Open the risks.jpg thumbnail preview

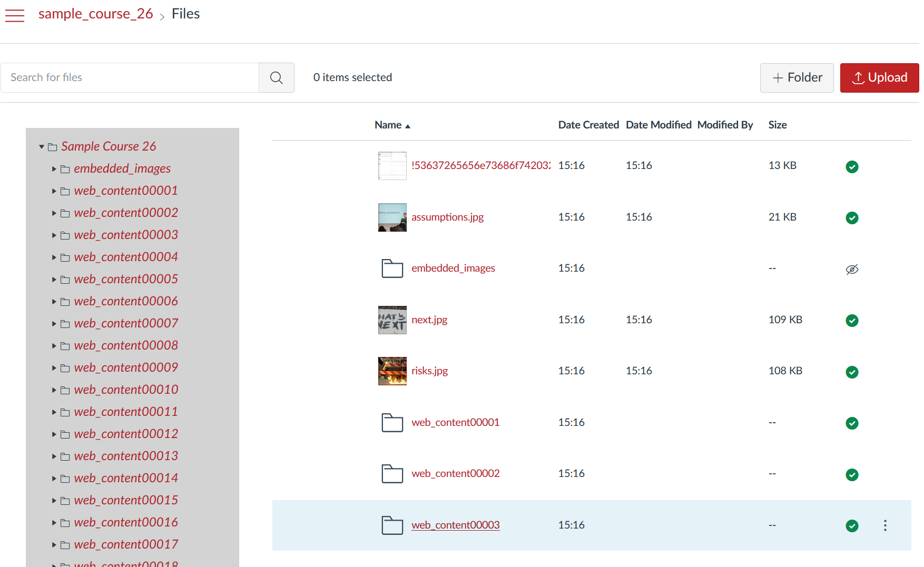pos(392,371)
